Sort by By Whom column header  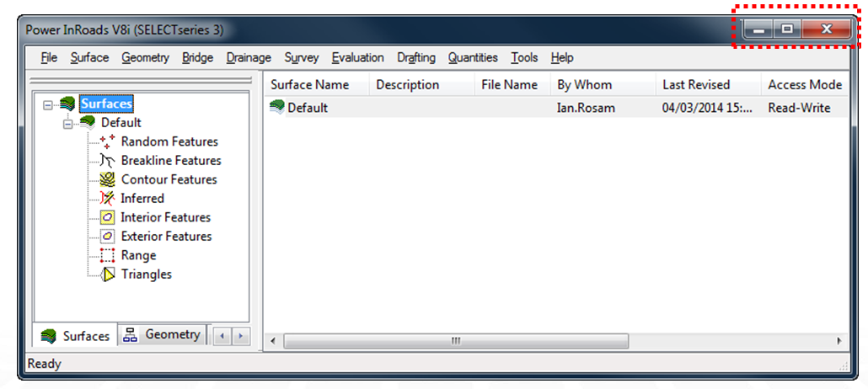pos(603,85)
